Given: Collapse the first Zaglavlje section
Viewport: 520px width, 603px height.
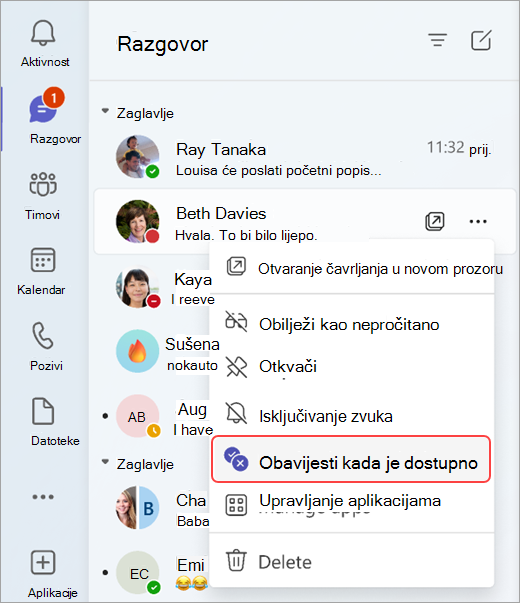Looking at the screenshot, I should [105, 111].
